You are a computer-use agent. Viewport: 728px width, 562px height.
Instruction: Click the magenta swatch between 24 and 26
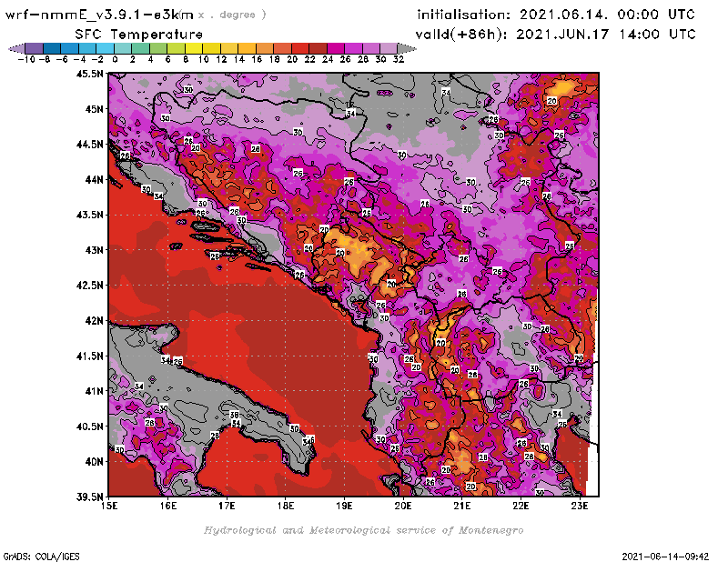[x=336, y=48]
